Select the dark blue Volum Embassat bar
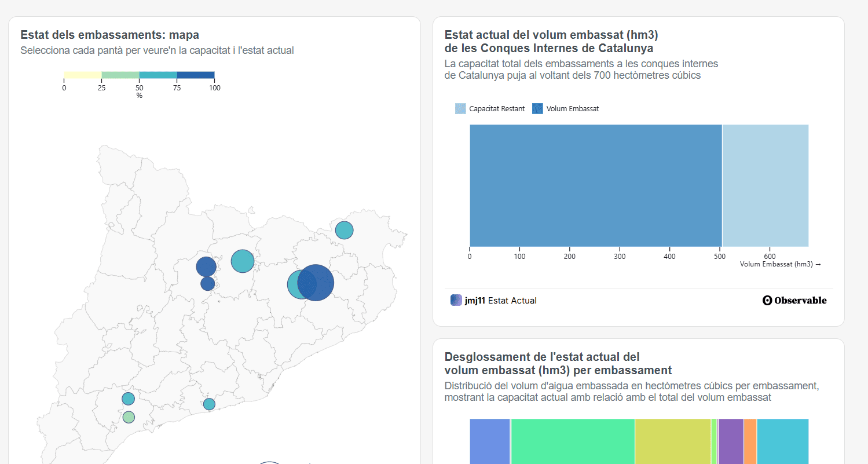This screenshot has height=464, width=868. (596, 185)
